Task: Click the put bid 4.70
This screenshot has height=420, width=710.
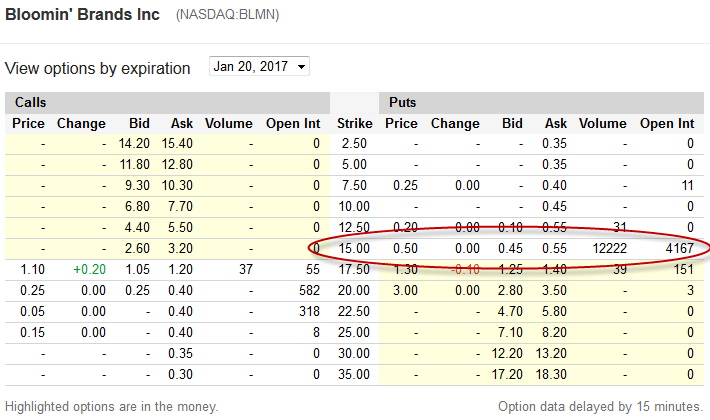Action: (x=510, y=311)
